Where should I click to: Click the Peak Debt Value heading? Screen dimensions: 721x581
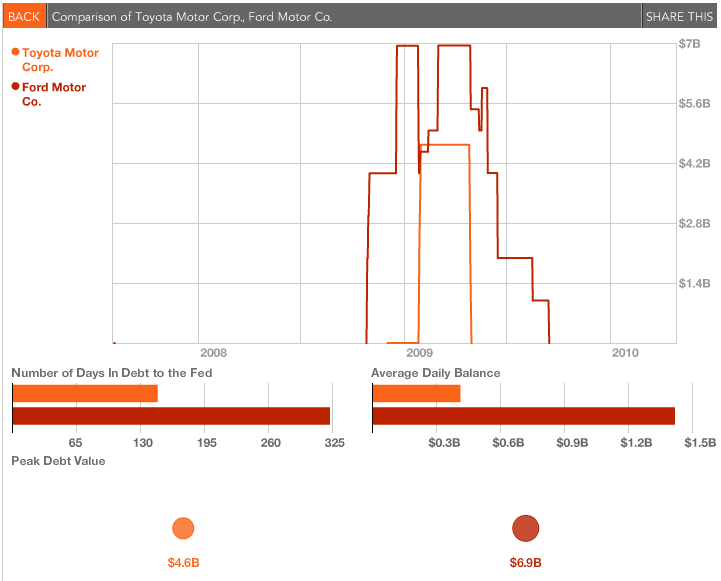point(58,461)
